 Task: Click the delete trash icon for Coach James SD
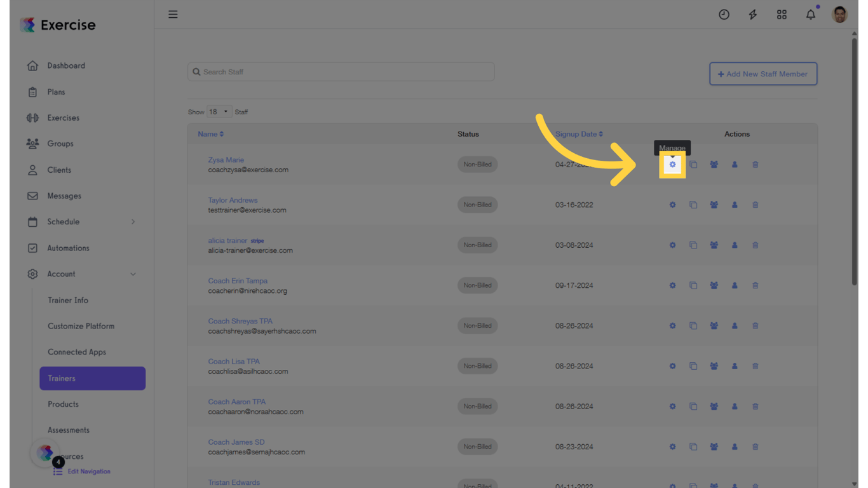point(755,447)
